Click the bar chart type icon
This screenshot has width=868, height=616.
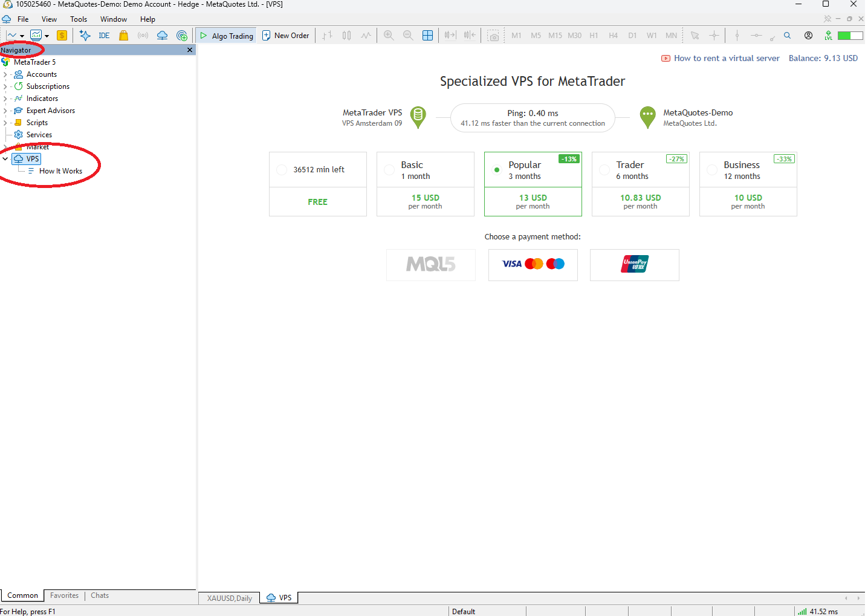pyautogui.click(x=327, y=36)
